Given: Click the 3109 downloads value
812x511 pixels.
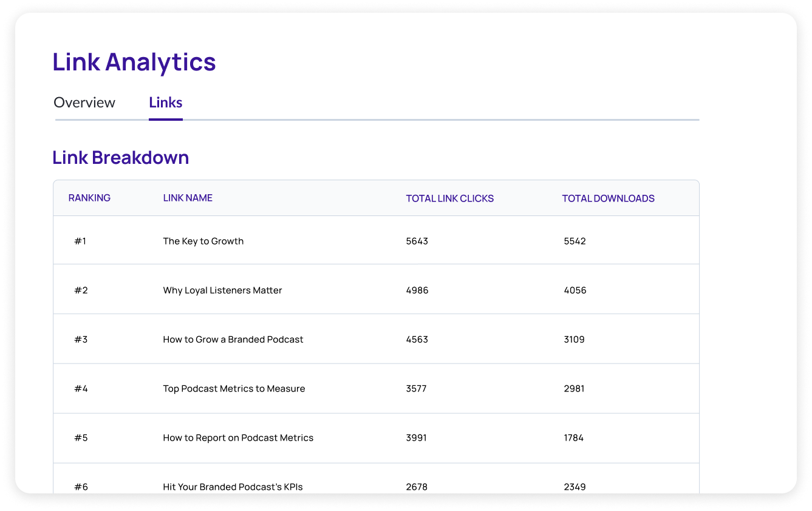Looking at the screenshot, I should tap(574, 339).
